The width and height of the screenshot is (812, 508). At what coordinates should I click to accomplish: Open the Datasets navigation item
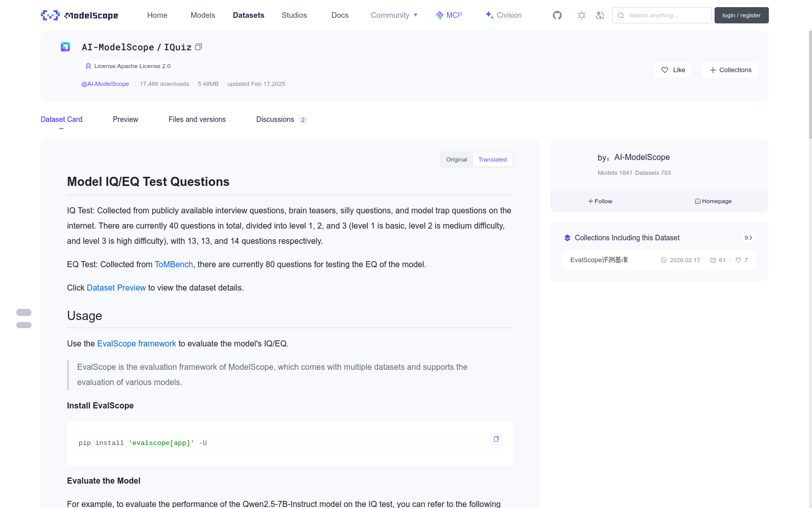point(249,15)
